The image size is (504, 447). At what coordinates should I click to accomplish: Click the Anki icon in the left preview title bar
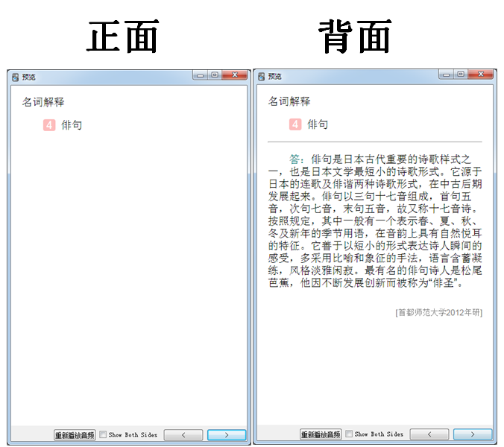(15, 77)
